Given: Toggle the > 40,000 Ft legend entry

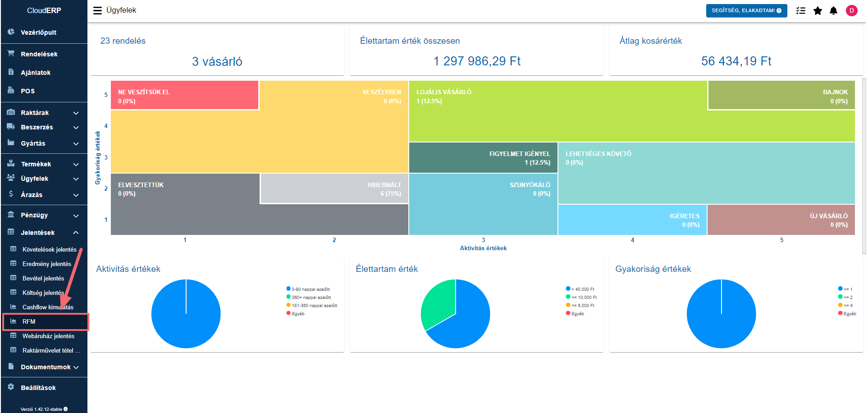Looking at the screenshot, I should point(582,289).
